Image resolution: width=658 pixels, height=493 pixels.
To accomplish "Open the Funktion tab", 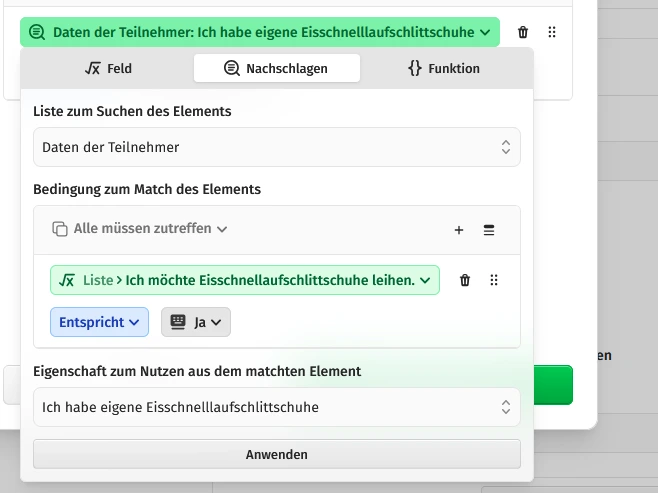I will 444,69.
